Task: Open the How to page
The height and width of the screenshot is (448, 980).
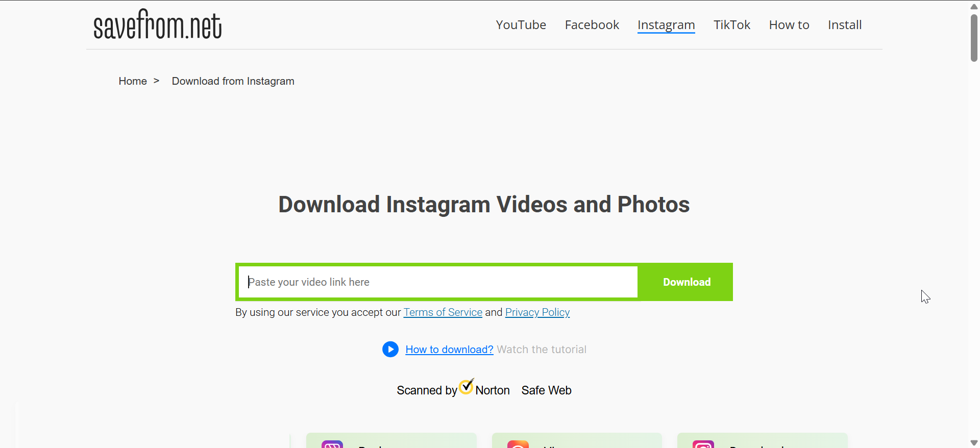Action: tap(789, 25)
